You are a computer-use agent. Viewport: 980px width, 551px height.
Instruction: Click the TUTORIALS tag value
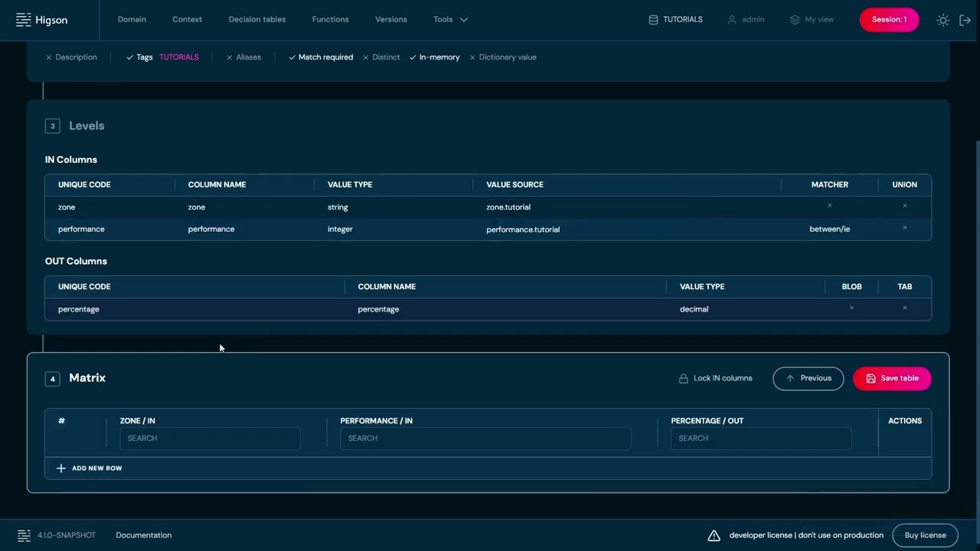coord(179,57)
